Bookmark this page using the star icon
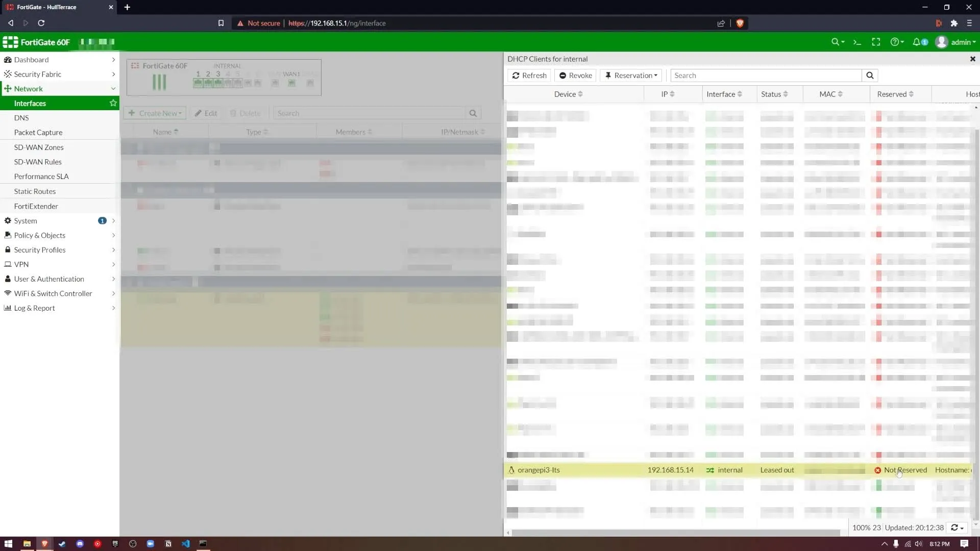The image size is (980, 551). [x=221, y=23]
